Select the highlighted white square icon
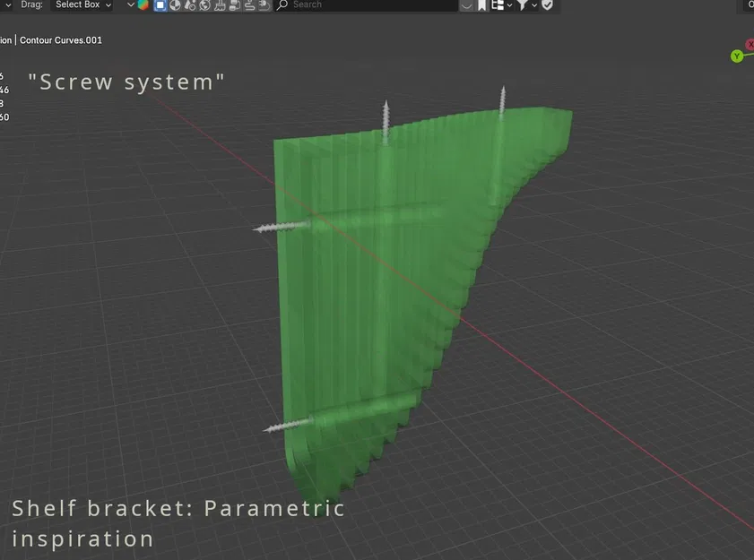Viewport: 754px width, 560px height. coord(160,5)
